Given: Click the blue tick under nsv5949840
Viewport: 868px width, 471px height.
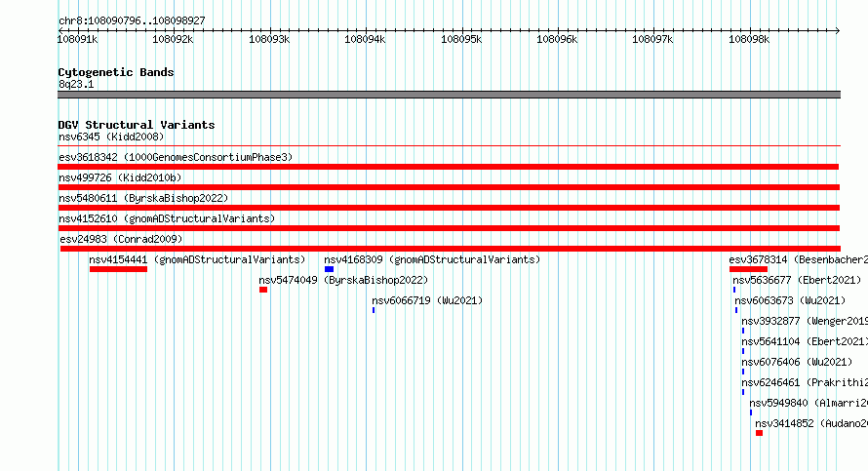Looking at the screenshot, I should coord(751,412).
